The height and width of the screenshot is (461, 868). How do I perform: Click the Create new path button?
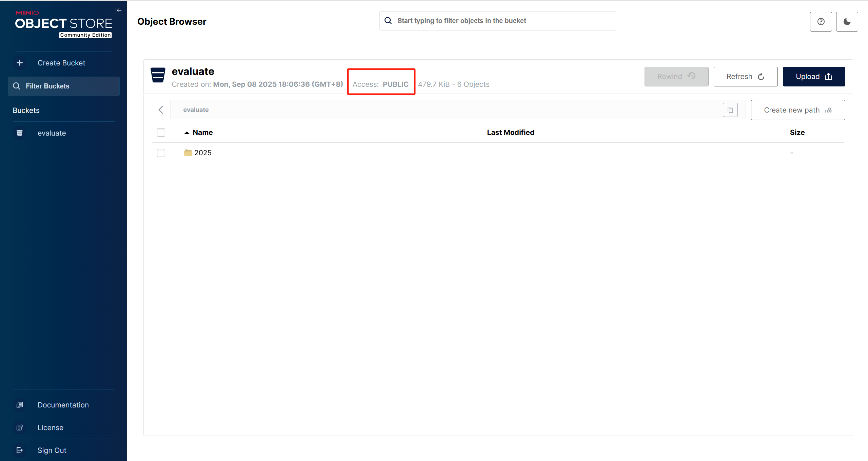[x=797, y=110]
